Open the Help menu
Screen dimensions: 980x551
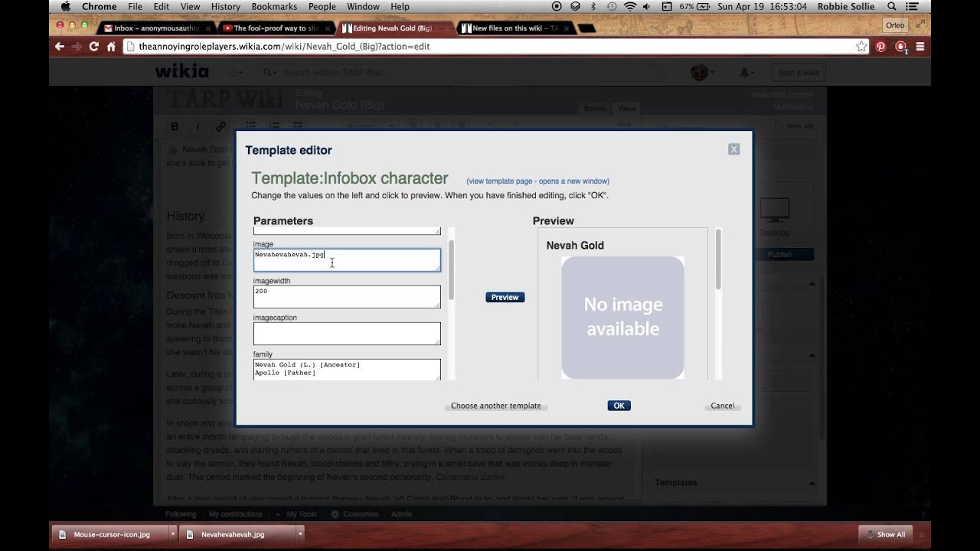pos(400,7)
